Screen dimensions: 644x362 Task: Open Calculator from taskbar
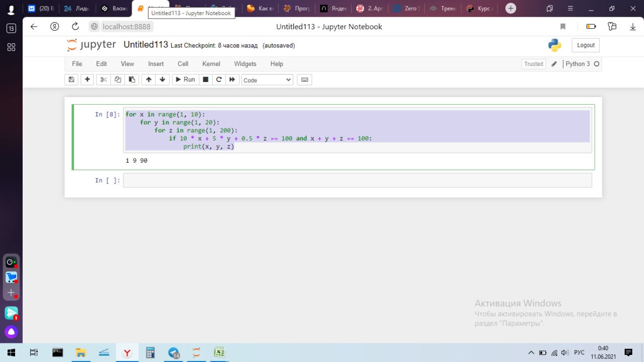coord(150,352)
